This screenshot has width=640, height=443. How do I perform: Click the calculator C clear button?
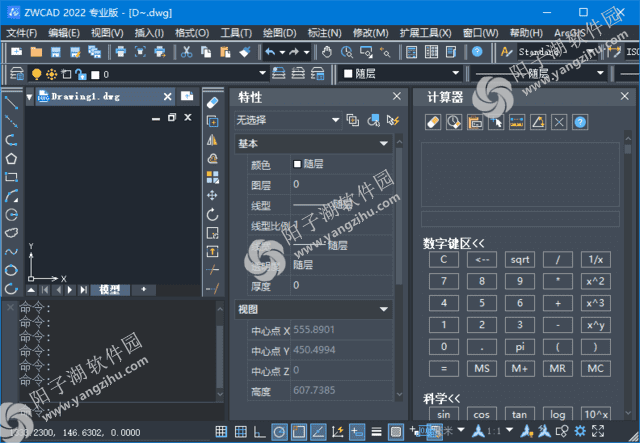pos(444,260)
